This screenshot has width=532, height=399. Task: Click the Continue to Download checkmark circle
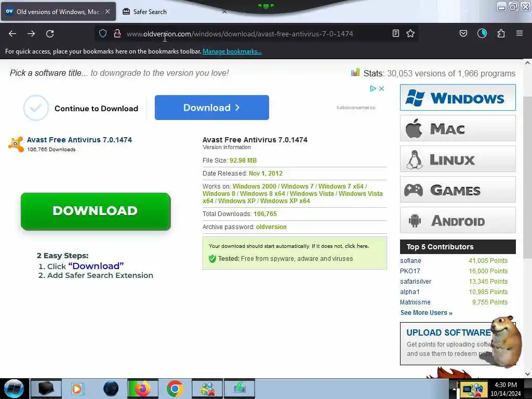[x=36, y=108]
